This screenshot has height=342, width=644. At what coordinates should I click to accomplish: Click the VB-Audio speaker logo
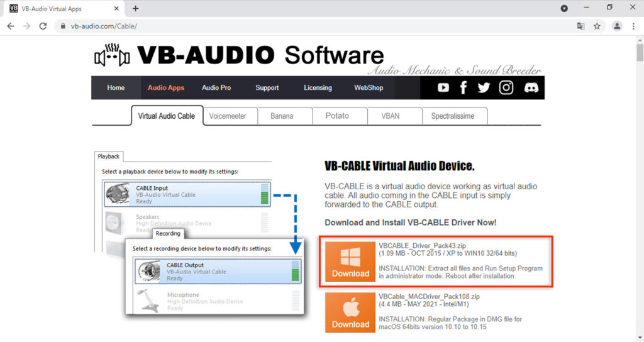[112, 55]
